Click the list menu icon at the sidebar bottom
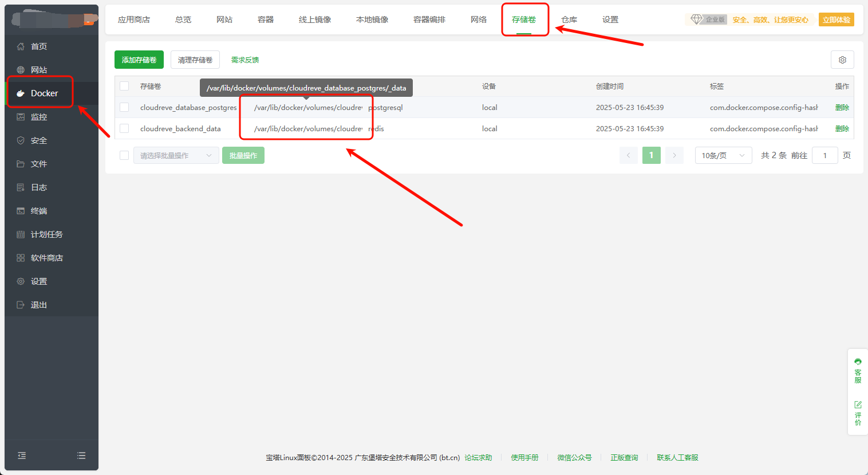The height and width of the screenshot is (475, 868). (81, 456)
